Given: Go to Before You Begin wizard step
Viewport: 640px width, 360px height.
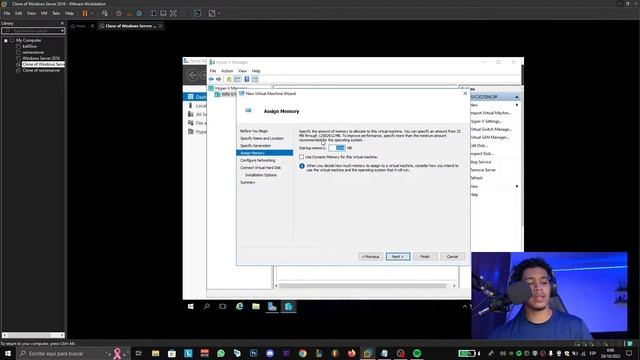Looking at the screenshot, I should point(254,131).
